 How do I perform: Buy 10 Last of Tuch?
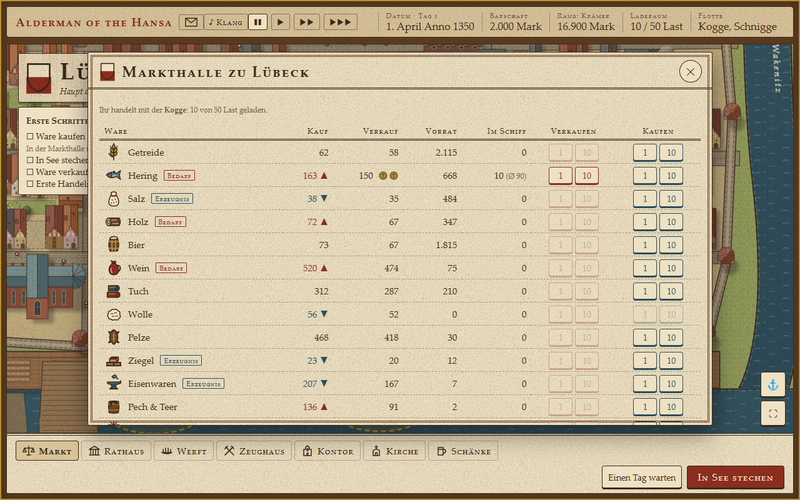[671, 291]
